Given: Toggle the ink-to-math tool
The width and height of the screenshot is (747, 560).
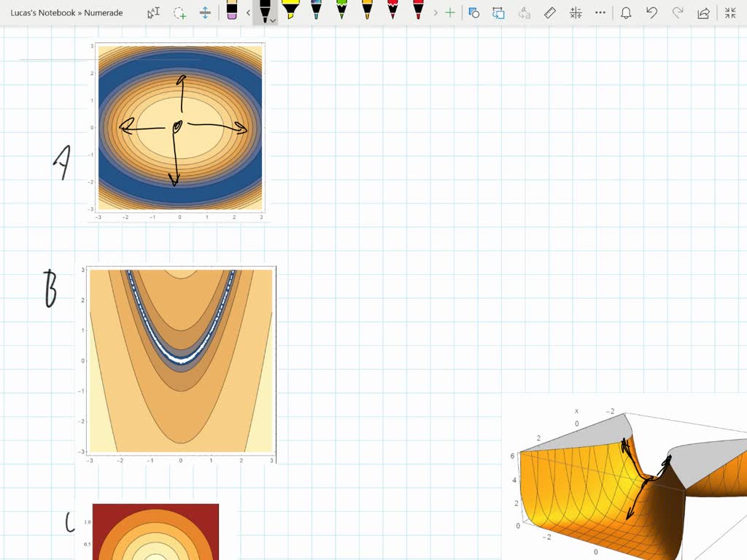Looking at the screenshot, I should point(575,12).
